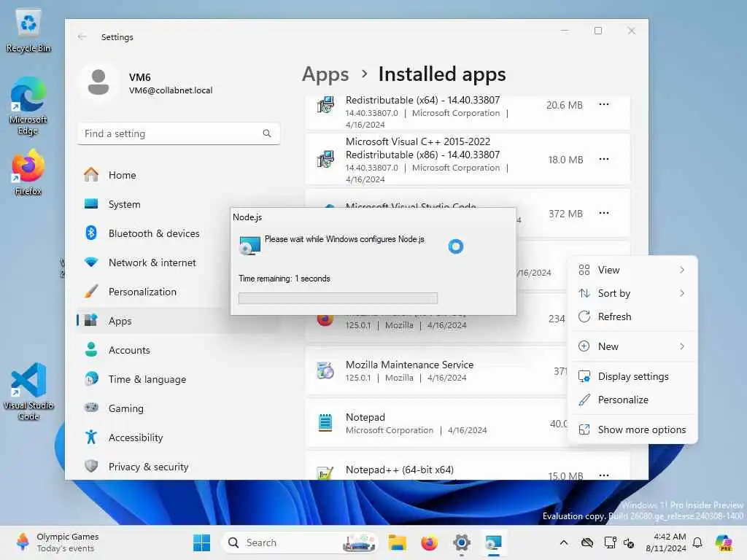Viewport: 747px width, 560px height.
Task: Open System settings section
Action: point(124,204)
